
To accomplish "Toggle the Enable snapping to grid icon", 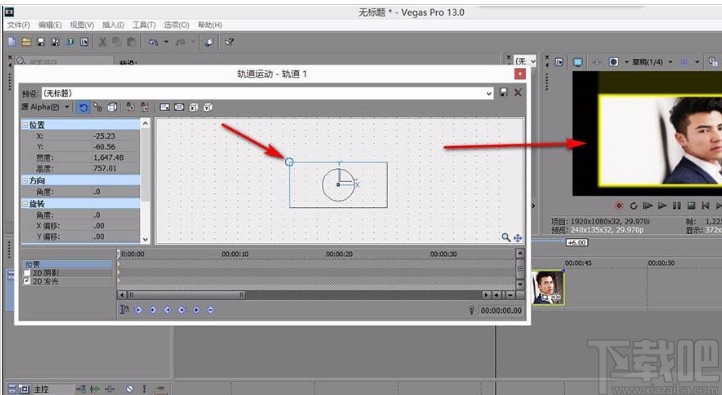I will click(x=98, y=107).
